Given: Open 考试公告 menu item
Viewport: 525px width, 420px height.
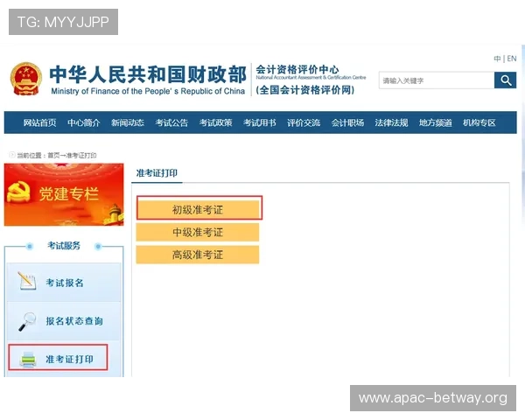Looking at the screenshot, I should point(171,122).
